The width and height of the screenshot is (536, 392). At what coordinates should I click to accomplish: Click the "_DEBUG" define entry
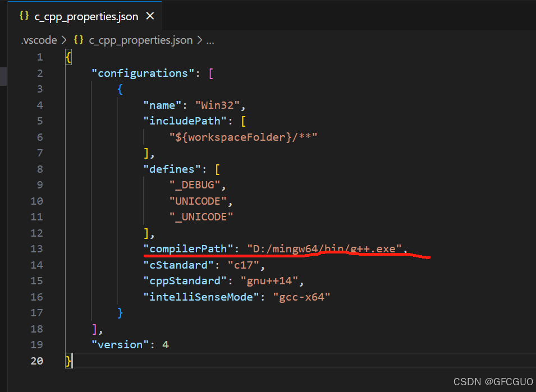(195, 185)
